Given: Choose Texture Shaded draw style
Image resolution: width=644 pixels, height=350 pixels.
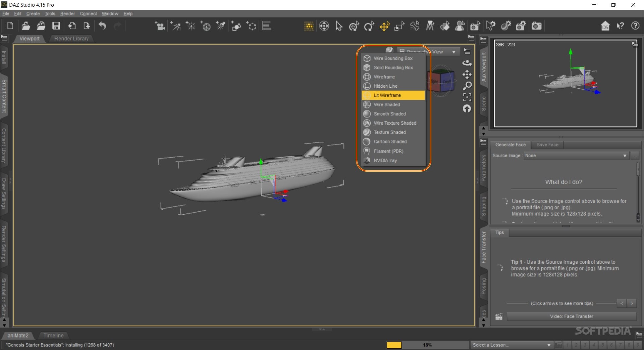Looking at the screenshot, I should click(x=393, y=132).
